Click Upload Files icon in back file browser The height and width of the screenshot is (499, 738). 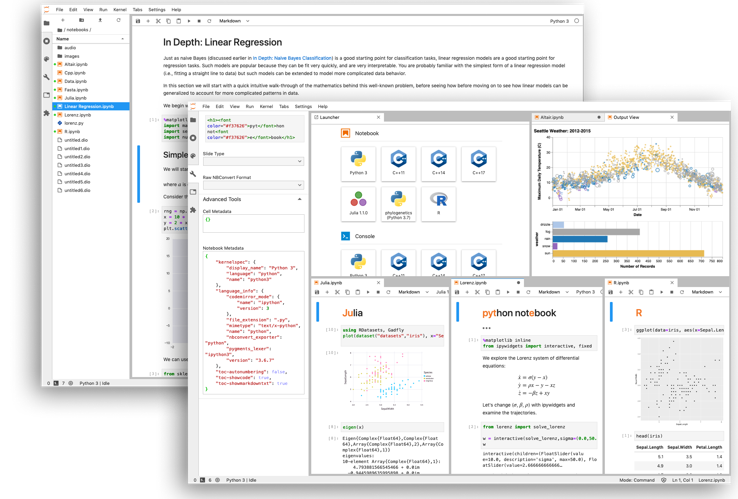(100, 20)
